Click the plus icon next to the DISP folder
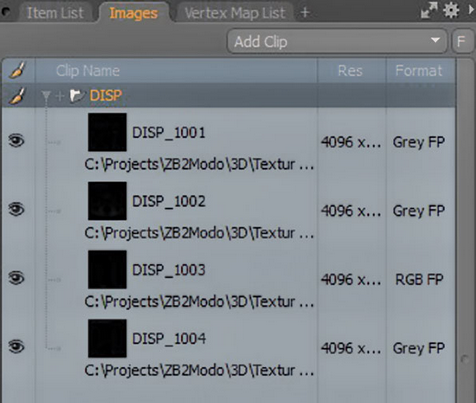This screenshot has height=403, width=476. pyautogui.click(x=60, y=96)
